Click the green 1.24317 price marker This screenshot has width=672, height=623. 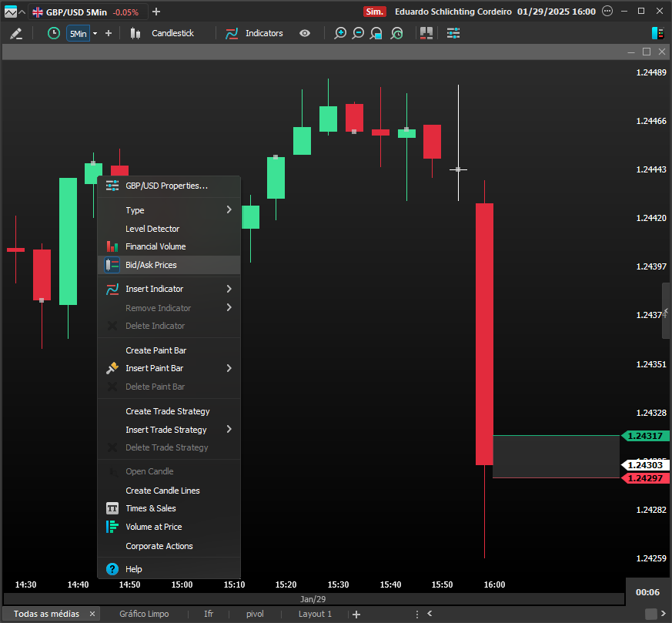(x=644, y=436)
